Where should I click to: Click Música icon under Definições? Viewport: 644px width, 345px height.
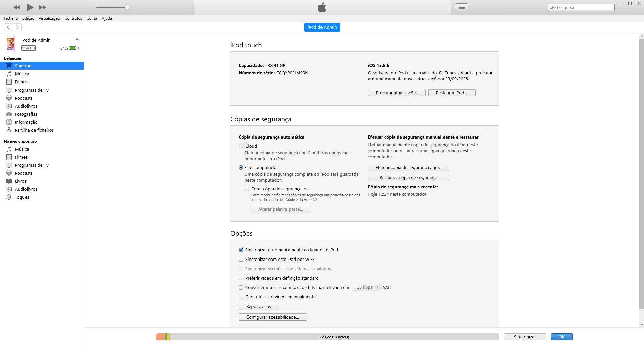point(9,74)
